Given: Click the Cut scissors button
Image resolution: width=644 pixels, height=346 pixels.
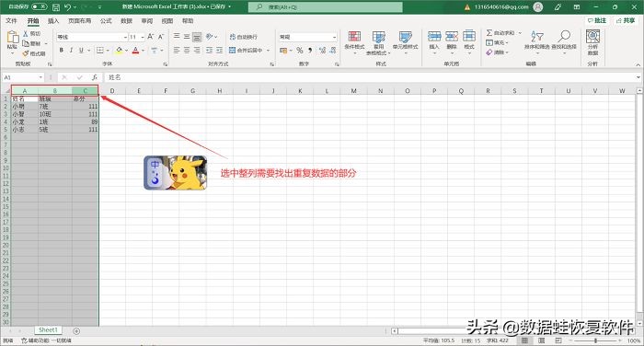Looking at the screenshot, I should tap(31, 34).
